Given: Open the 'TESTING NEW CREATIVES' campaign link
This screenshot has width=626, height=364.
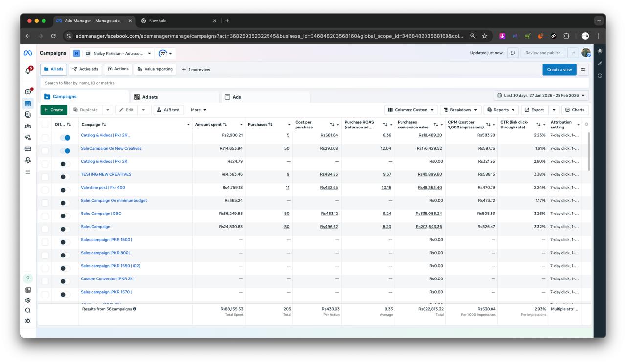Looking at the screenshot, I should pos(106,174).
